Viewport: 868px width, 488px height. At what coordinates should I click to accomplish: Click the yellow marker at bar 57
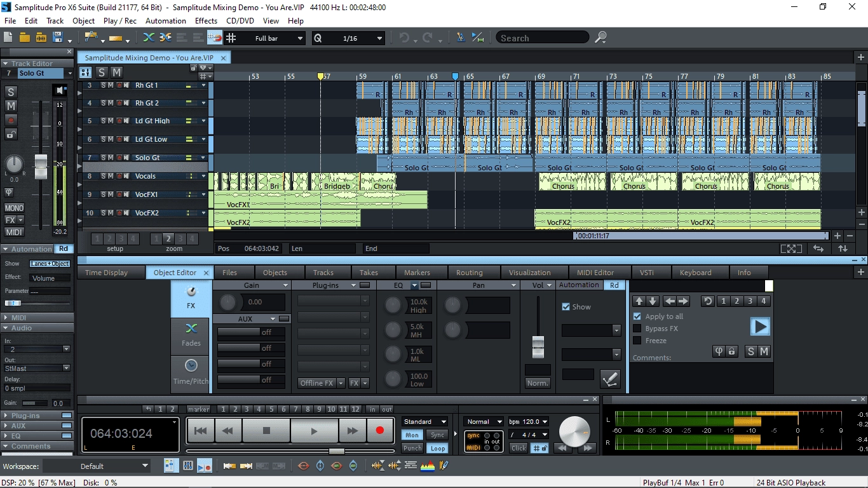[x=320, y=76]
